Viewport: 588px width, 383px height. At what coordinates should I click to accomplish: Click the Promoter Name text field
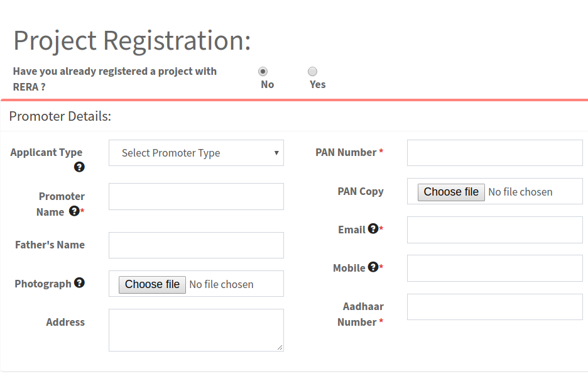(196, 196)
